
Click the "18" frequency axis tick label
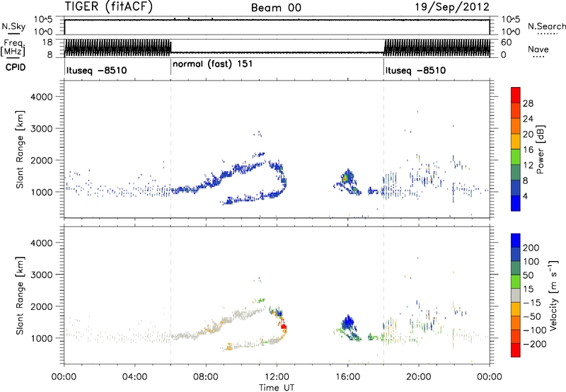47,42
